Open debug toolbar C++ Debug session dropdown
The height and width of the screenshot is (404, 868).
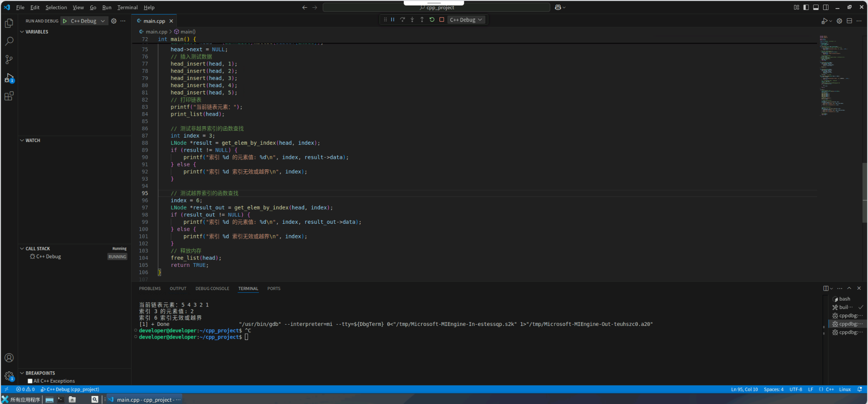[x=466, y=20]
